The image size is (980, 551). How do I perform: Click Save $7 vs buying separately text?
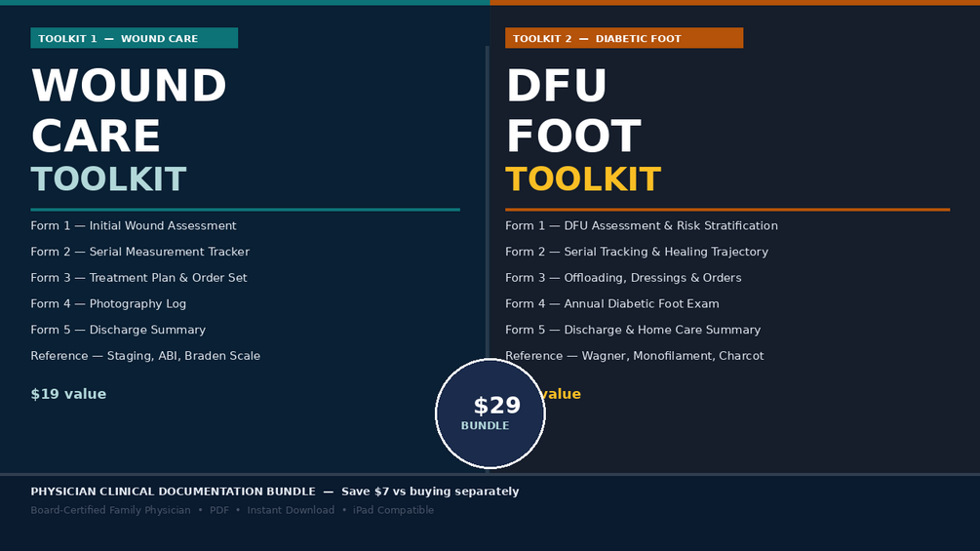click(x=430, y=492)
